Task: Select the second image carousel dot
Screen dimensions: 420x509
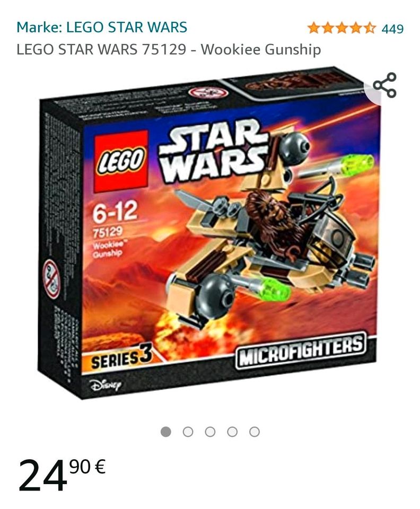Action: pyautogui.click(x=188, y=432)
